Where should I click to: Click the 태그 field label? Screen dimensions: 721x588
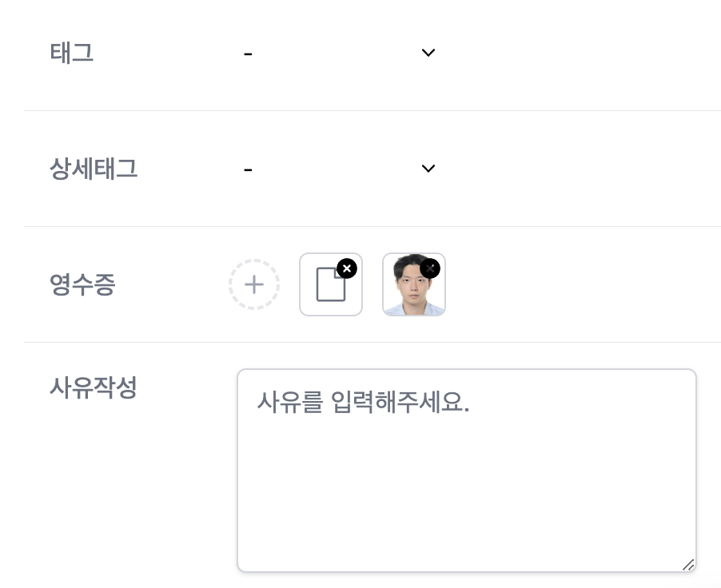(72, 53)
